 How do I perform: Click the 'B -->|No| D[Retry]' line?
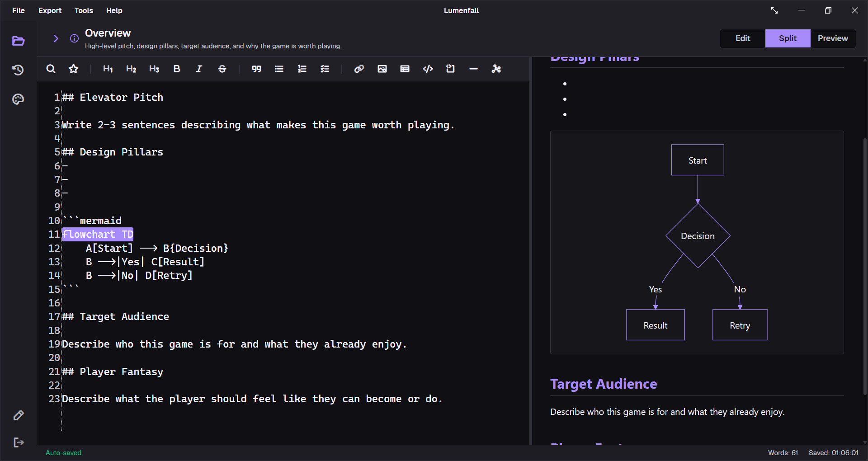[x=139, y=275]
